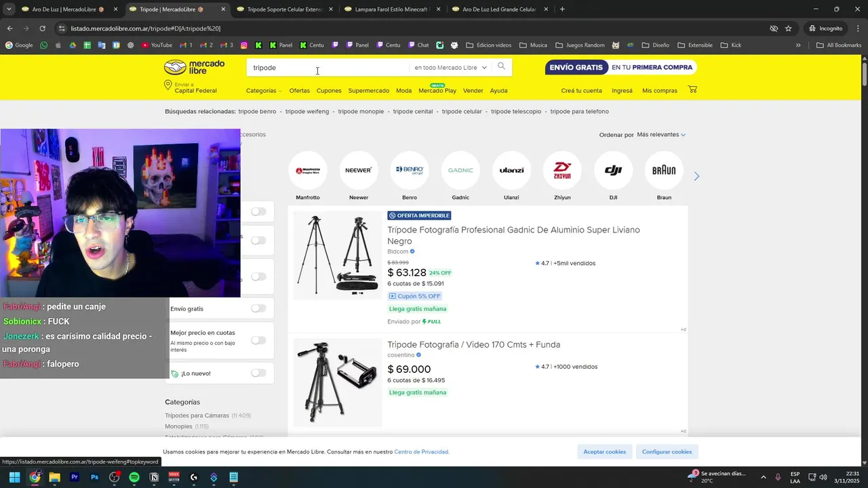The image size is (868, 488).
Task: Bookmark this page with the star icon
Action: [788, 28]
